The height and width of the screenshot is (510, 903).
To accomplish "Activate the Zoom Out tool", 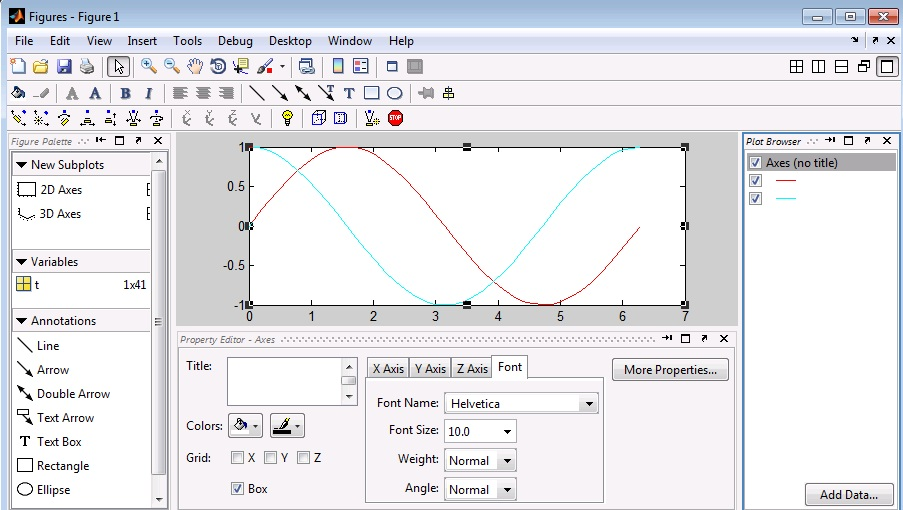I will coord(172,66).
